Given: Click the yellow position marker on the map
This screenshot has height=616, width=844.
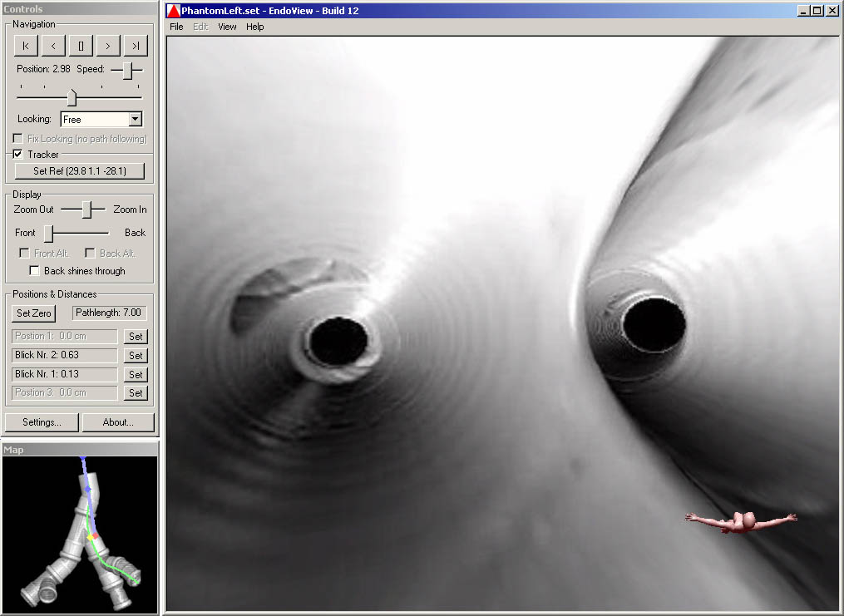Looking at the screenshot, I should [91, 539].
